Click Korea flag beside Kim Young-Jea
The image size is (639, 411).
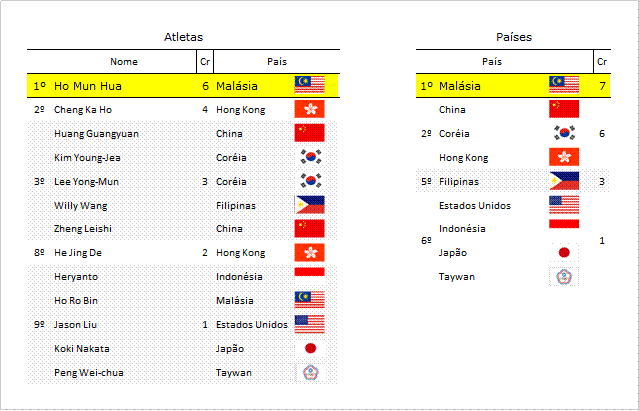tap(311, 157)
